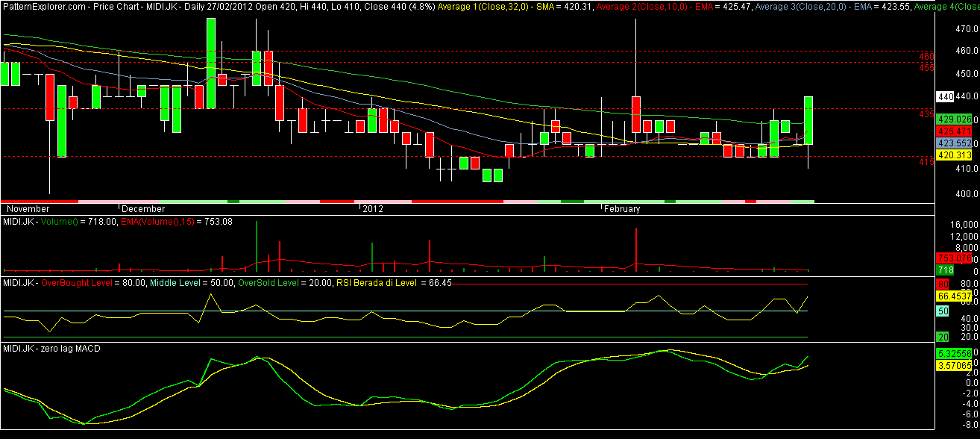Click the 12,000 volume axis label
Viewport: 980px width, 439px height.
tap(965, 236)
